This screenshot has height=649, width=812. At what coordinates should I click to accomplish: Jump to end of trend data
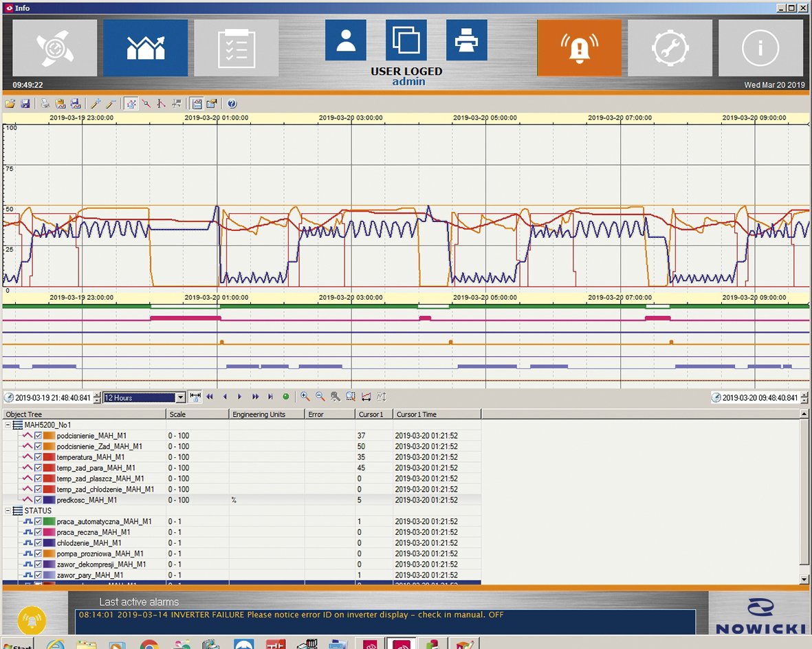click(x=270, y=397)
